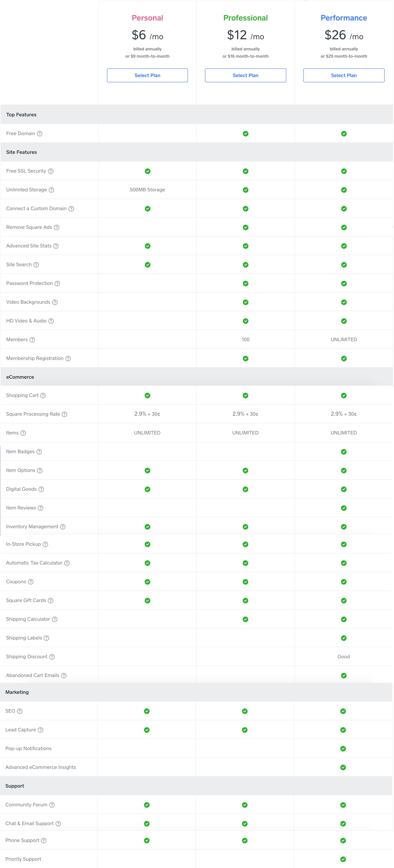Click the Priority Support row label

click(23, 859)
